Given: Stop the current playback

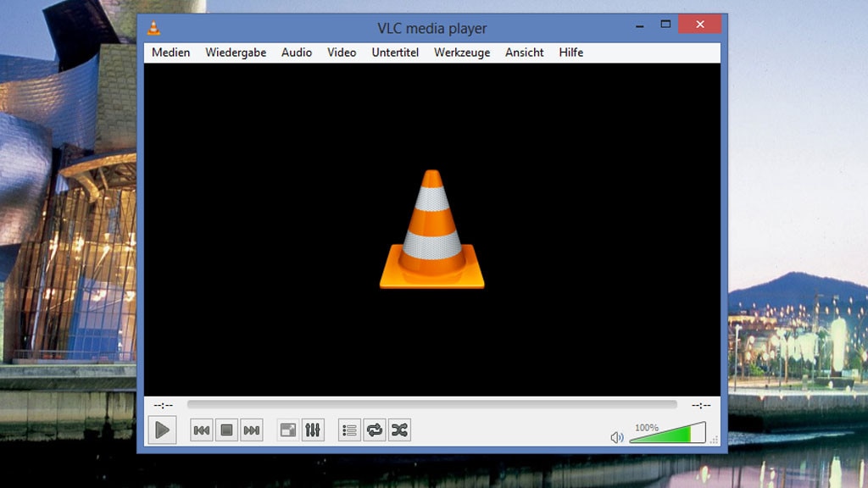Looking at the screenshot, I should click(x=225, y=430).
